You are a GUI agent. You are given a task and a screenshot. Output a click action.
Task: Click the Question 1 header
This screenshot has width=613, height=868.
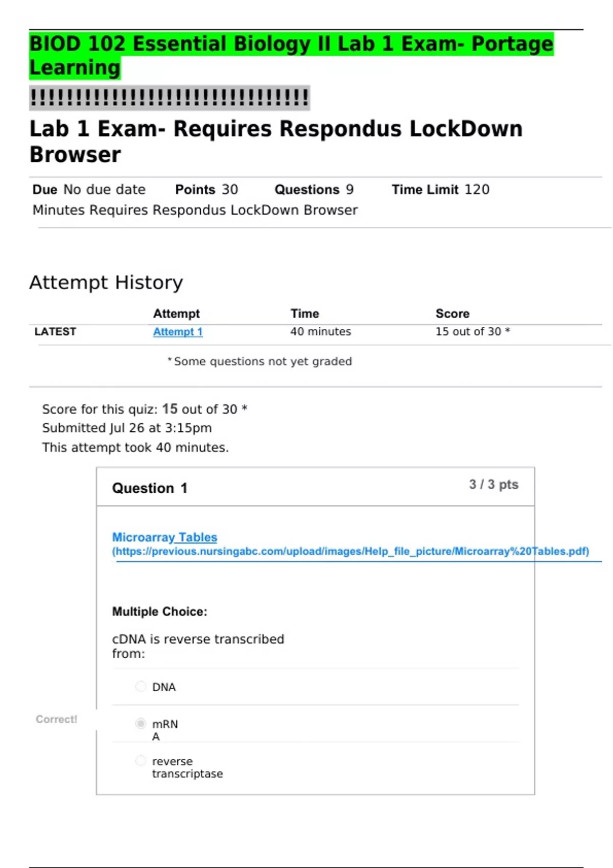click(x=150, y=488)
